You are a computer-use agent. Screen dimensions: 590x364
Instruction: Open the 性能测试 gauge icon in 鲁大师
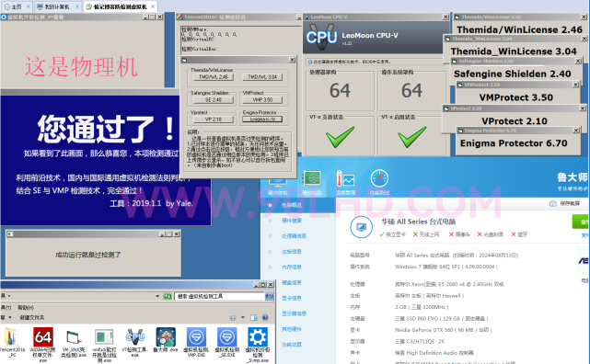pos(379,178)
